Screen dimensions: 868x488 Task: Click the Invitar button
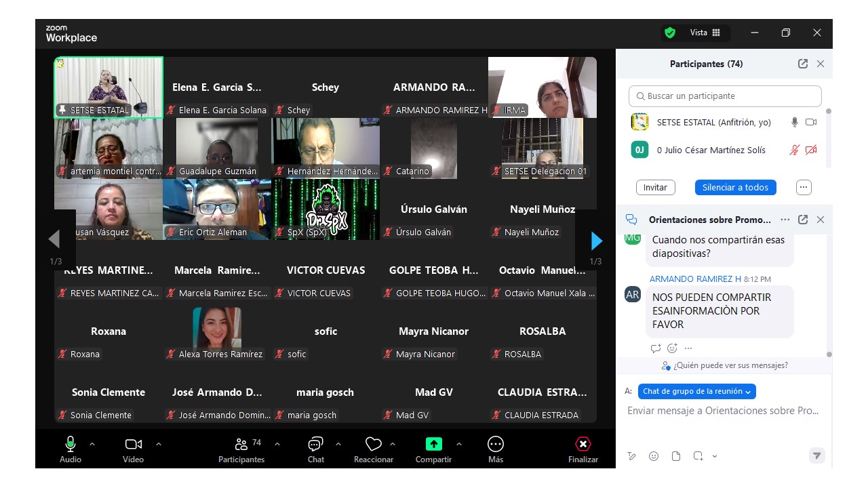pos(655,187)
